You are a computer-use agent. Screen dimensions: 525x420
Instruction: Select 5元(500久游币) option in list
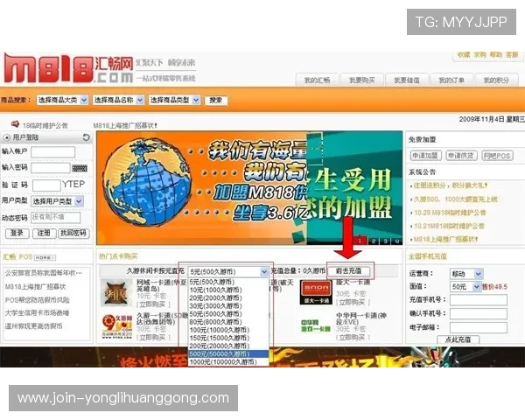[x=228, y=282]
